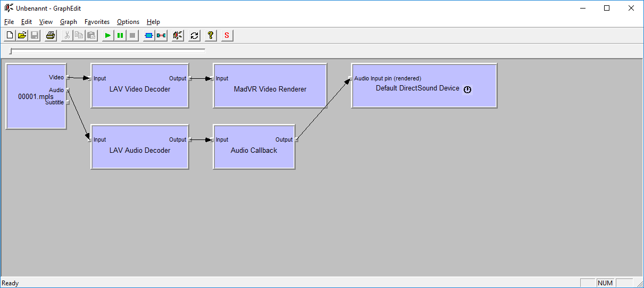
Task: Start the graph with the green Play button
Action: point(108,36)
